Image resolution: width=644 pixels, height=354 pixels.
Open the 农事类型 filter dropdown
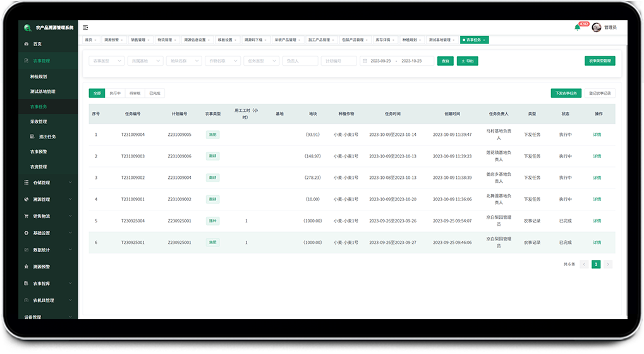pos(106,61)
